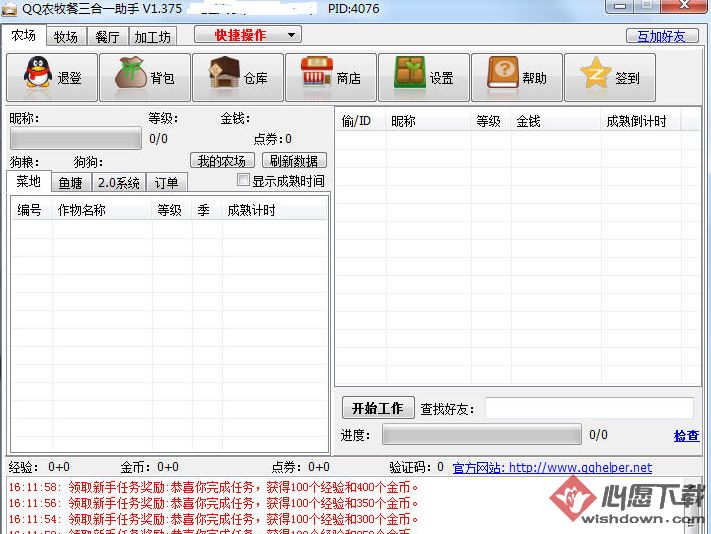
Task: Open the 背包 backpack button
Action: [145, 78]
